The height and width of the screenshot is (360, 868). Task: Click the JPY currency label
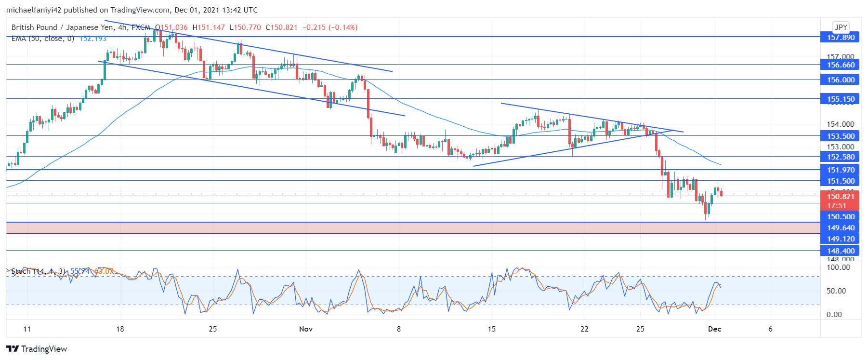tap(841, 27)
